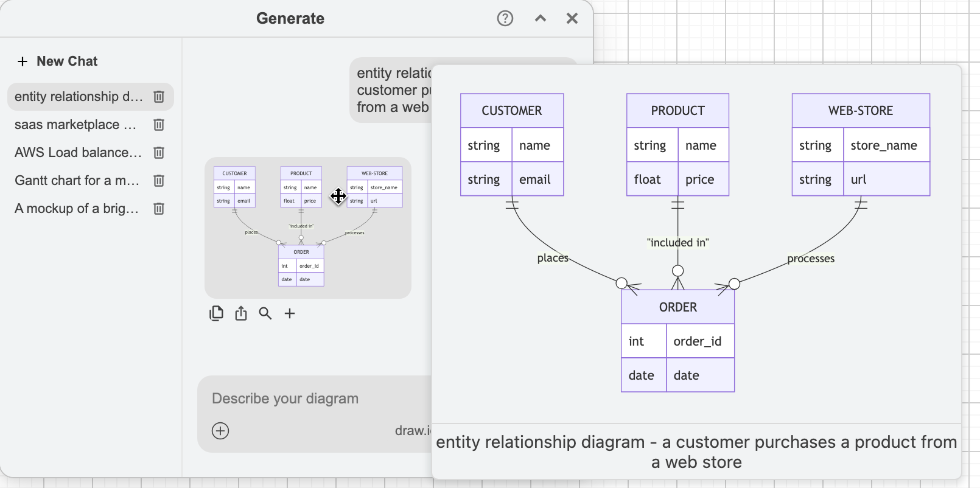Insert diagram with the plus icon

(290, 313)
